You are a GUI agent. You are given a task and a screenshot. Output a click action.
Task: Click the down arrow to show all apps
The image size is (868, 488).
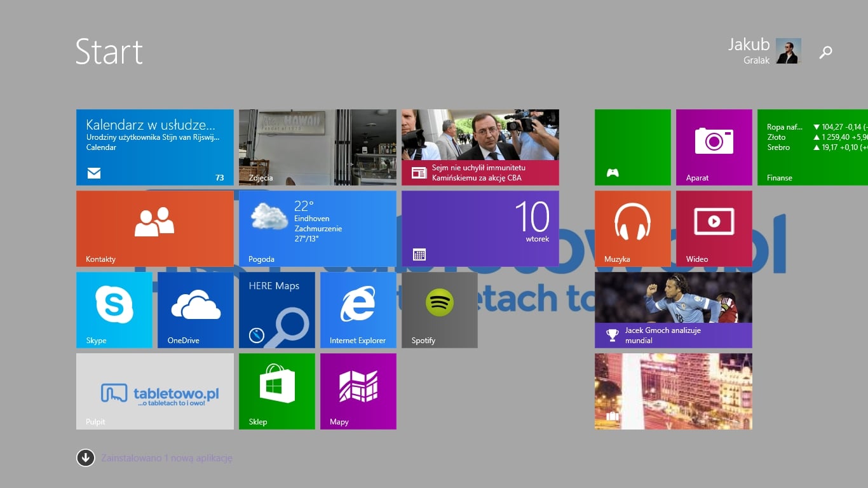pyautogui.click(x=86, y=457)
